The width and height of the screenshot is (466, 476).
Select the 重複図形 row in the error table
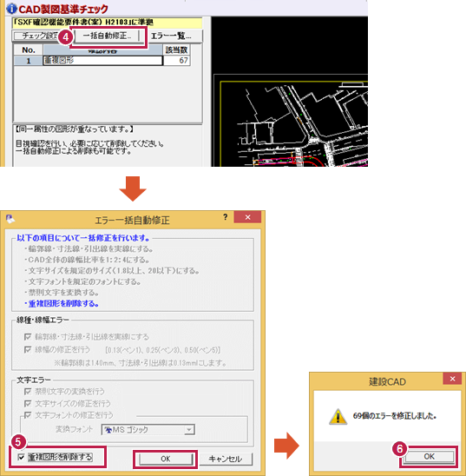(x=102, y=61)
